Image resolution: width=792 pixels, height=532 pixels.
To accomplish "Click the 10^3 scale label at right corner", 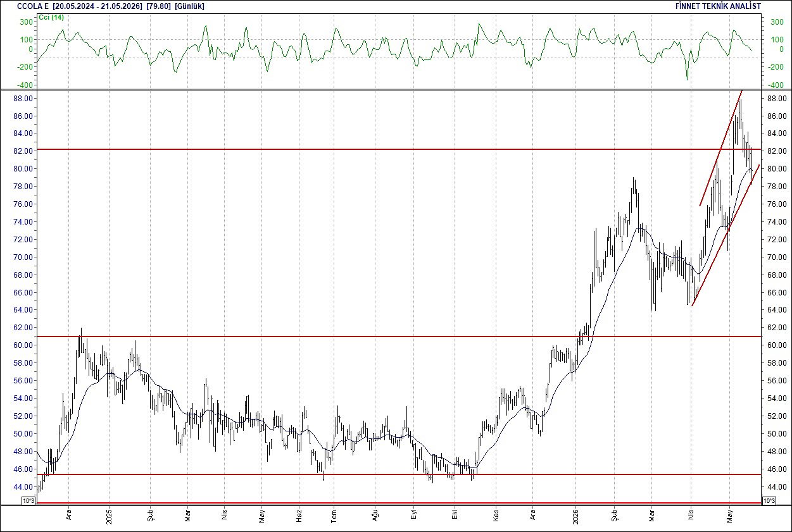I will [768, 501].
